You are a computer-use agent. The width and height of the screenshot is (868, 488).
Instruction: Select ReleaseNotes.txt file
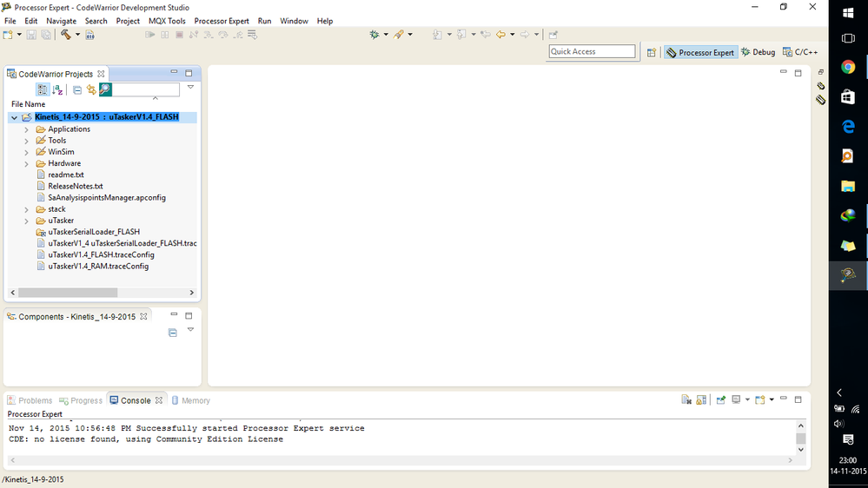tap(76, 187)
